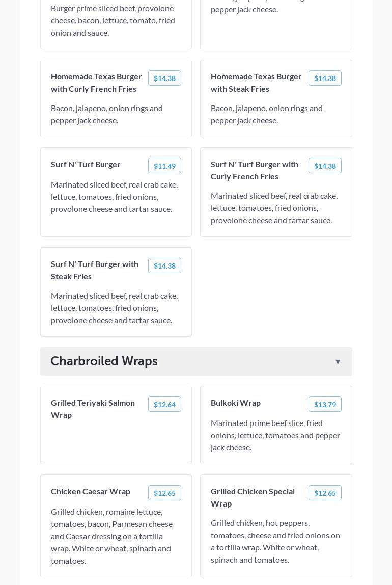Click $14.38 price for Surf N' Turf with Steak Fries
This screenshot has height=585, width=392.
tap(164, 265)
